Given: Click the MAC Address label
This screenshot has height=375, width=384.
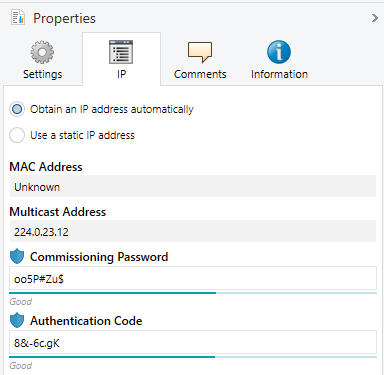Looking at the screenshot, I should (46, 167).
